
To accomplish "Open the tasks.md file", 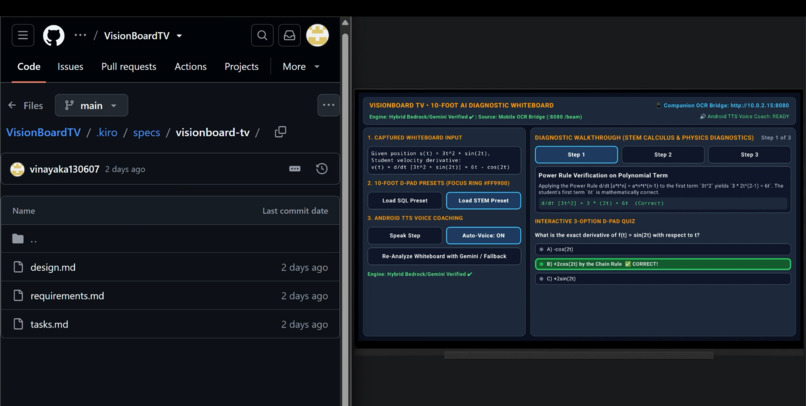I will point(49,324).
